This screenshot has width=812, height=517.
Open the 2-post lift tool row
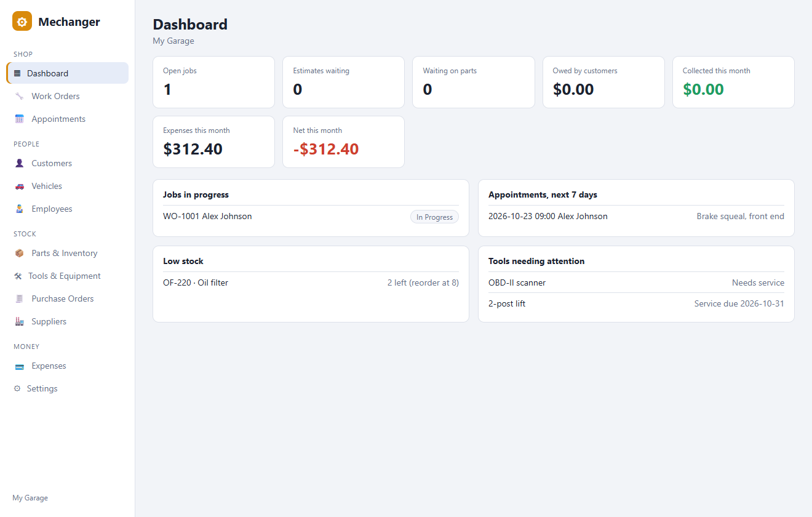click(636, 303)
